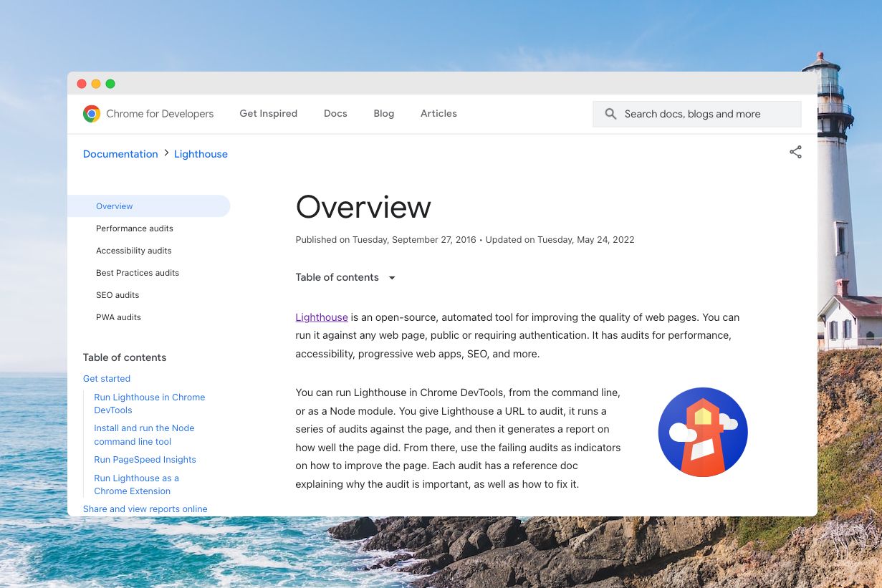This screenshot has height=588, width=882.
Task: Focus the Search docs input field
Action: [697, 114]
